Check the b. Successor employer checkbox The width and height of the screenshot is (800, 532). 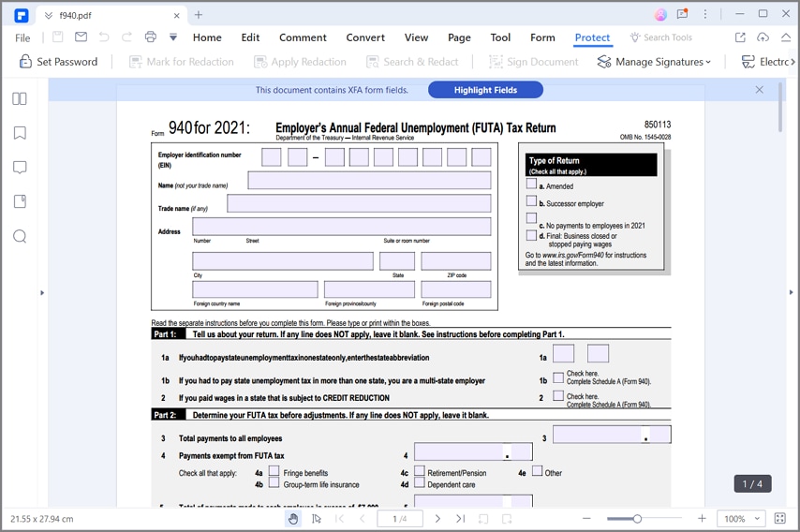click(x=531, y=200)
